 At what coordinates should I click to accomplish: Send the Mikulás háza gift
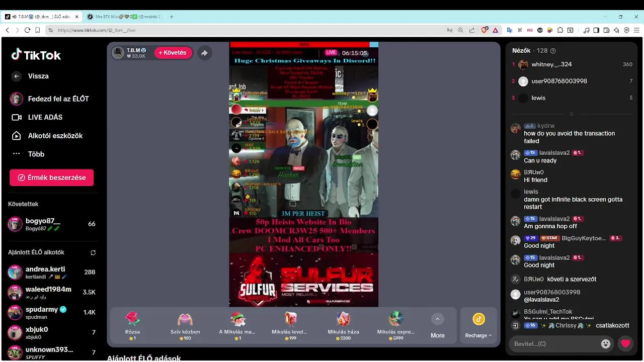point(343,326)
